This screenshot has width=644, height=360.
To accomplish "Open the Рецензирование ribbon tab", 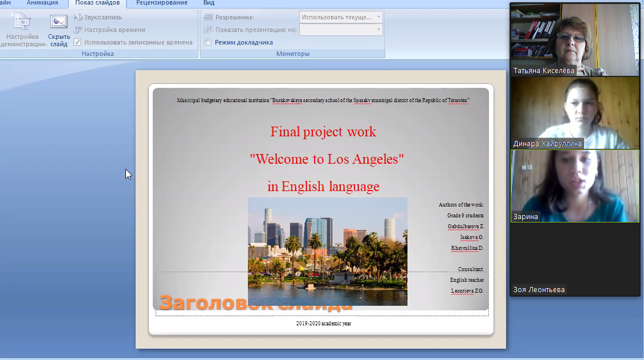I will (161, 3).
